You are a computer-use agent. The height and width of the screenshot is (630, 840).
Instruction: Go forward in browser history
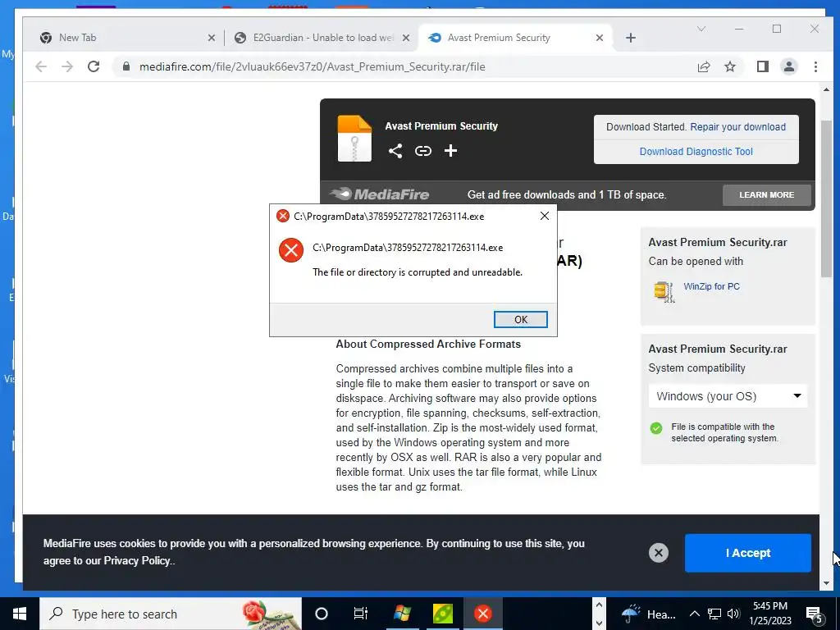67,66
